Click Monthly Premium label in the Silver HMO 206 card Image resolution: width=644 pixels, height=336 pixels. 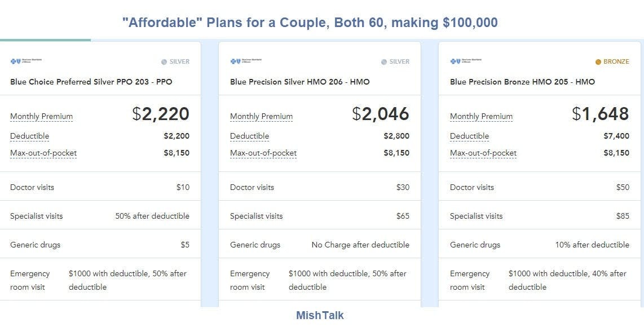click(x=262, y=117)
